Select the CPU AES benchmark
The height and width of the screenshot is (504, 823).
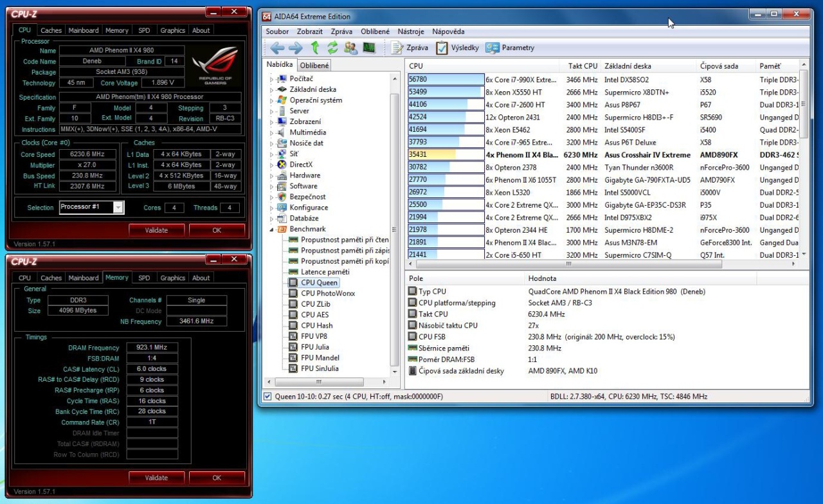pos(314,314)
